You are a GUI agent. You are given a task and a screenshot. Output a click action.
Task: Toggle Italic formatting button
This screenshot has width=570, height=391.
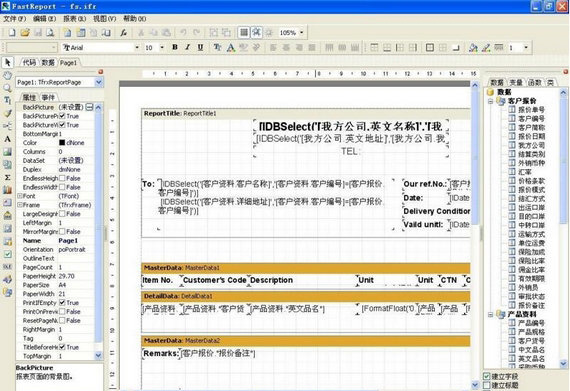click(188, 47)
